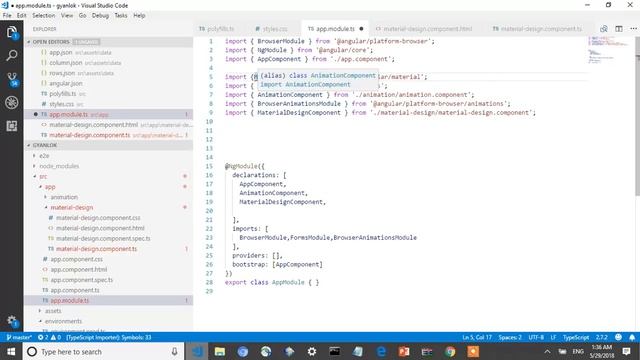The width and height of the screenshot is (640, 360).
Task: Split the editor with the split icon
Action: [619, 29]
